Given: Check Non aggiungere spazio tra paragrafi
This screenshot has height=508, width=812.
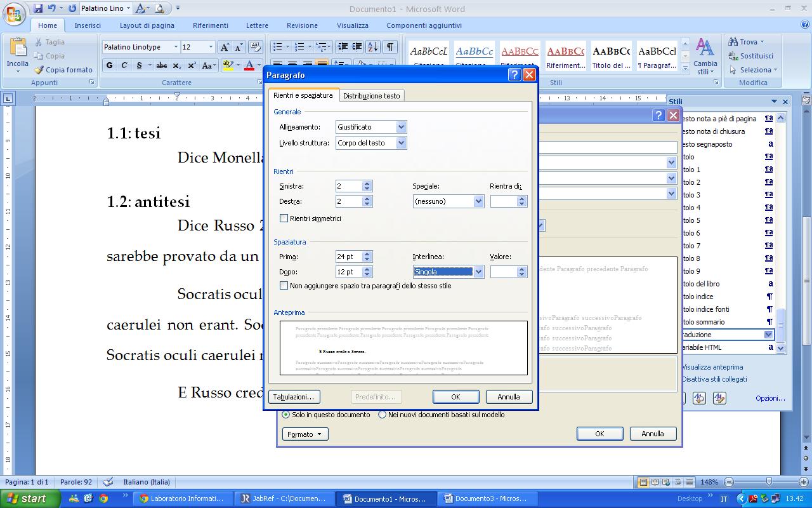Looking at the screenshot, I should [284, 286].
